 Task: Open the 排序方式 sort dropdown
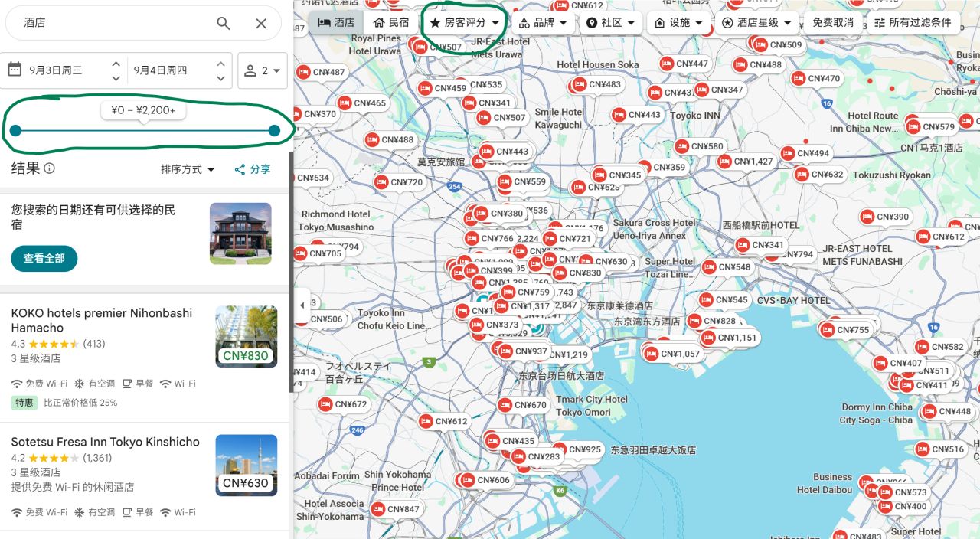coord(188,169)
